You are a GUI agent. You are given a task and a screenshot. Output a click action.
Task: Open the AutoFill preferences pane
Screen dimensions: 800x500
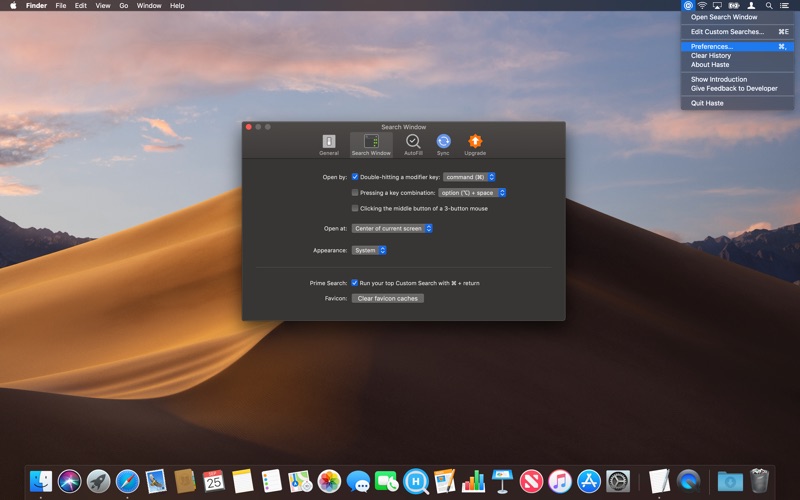point(413,145)
